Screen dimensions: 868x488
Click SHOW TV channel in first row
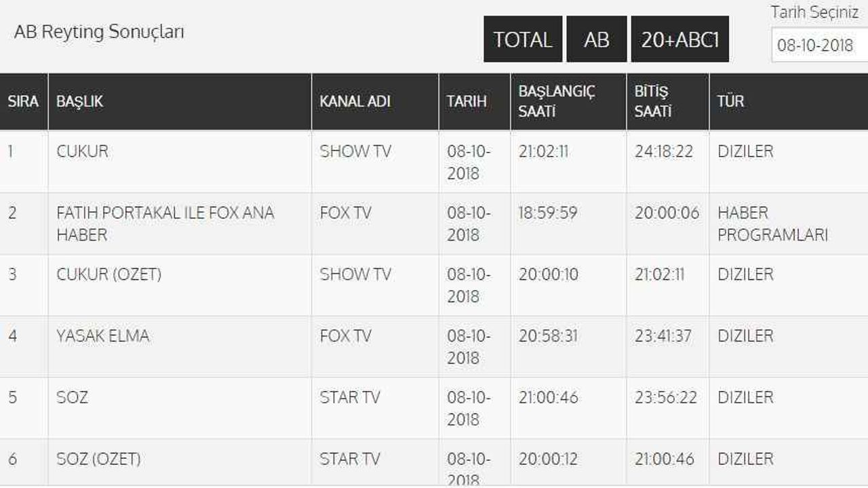coord(355,151)
